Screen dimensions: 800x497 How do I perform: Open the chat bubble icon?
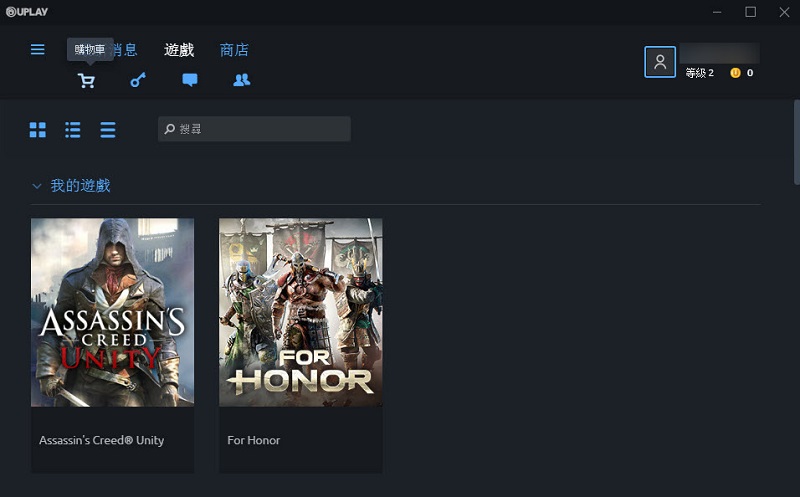(x=190, y=80)
